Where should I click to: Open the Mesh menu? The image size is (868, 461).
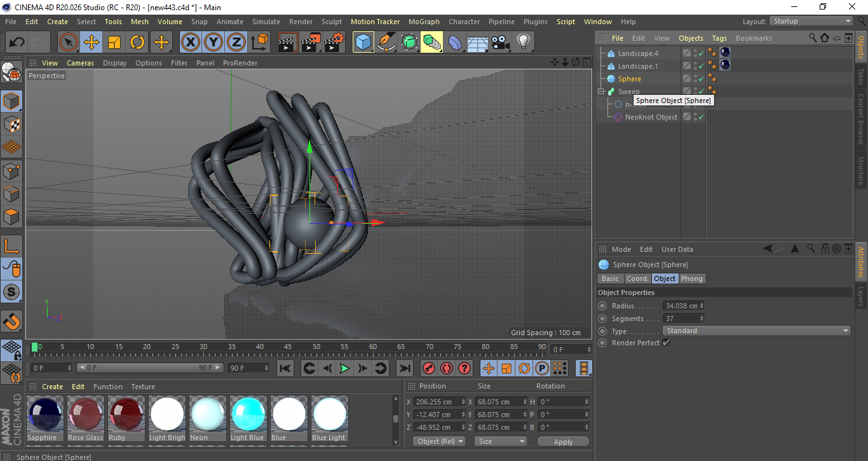pos(140,22)
